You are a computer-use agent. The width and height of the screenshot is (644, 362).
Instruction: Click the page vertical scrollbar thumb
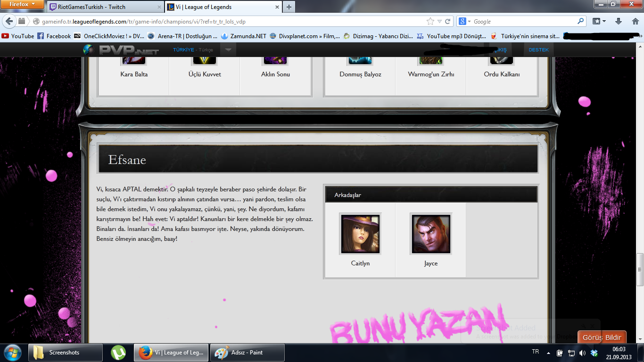[x=640, y=270]
